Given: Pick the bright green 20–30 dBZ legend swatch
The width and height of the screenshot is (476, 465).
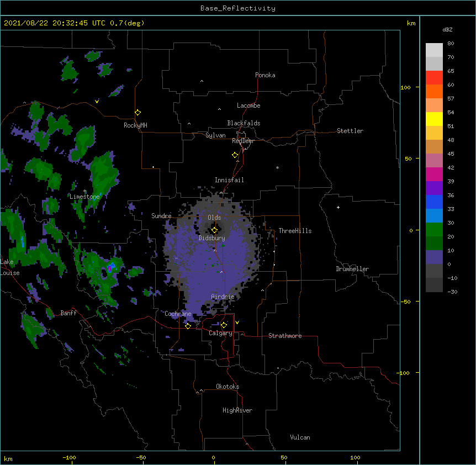Looking at the screenshot, I should pyautogui.click(x=434, y=230).
